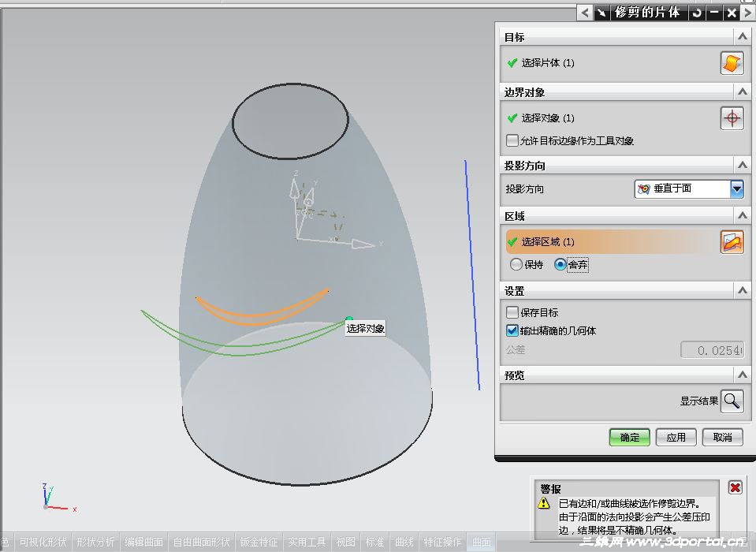Click the vertical-to-face icon in projection field
Screen dimensions: 756x552
[643, 189]
